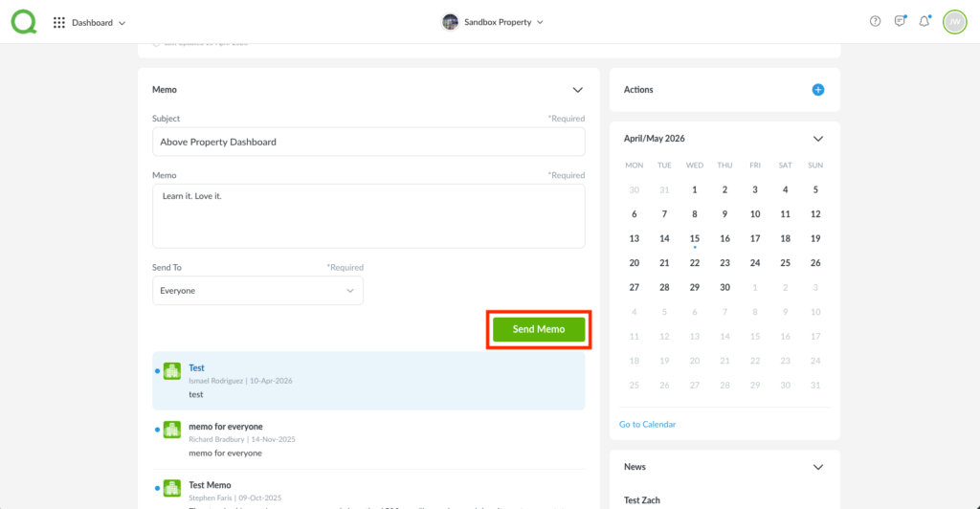Click the blue plus Actions icon
980x509 pixels.
[818, 90]
